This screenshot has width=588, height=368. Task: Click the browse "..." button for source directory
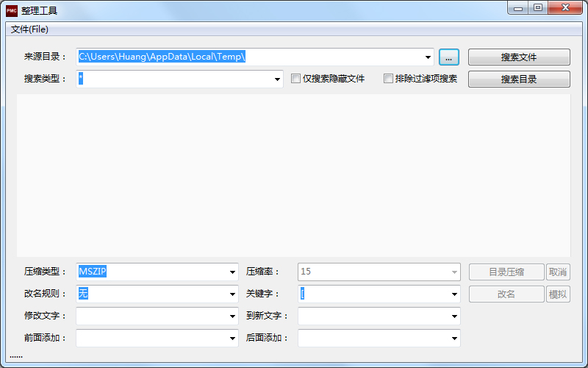tap(448, 57)
